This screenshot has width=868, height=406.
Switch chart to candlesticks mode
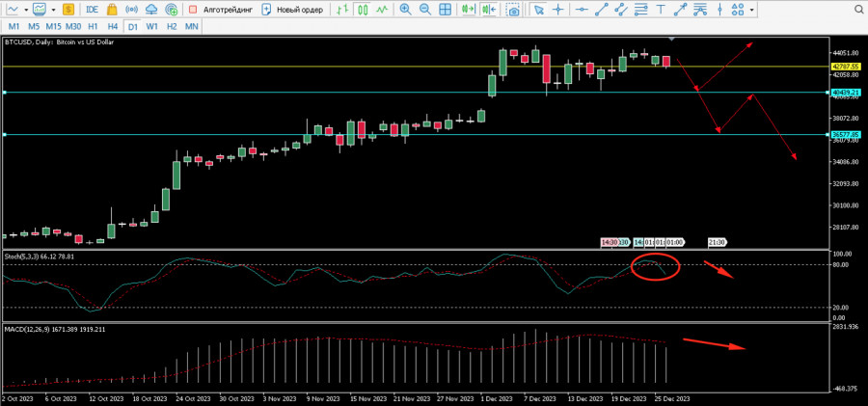(360, 9)
